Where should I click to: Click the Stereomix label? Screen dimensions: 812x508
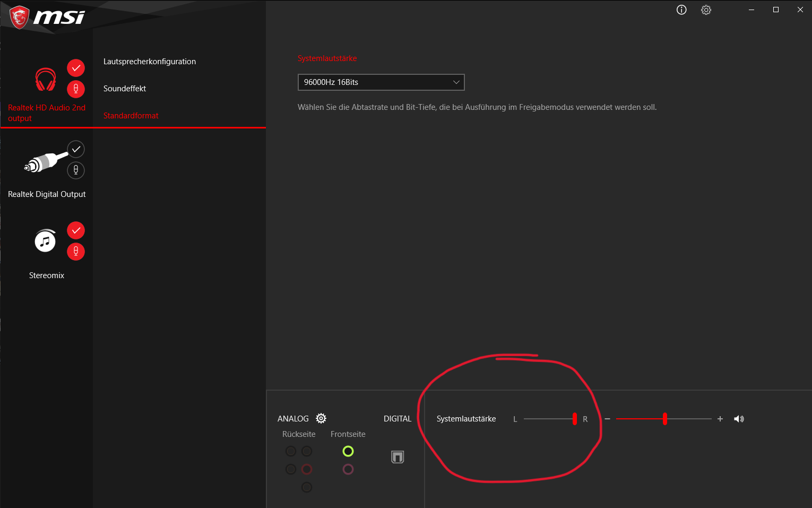pos(47,275)
